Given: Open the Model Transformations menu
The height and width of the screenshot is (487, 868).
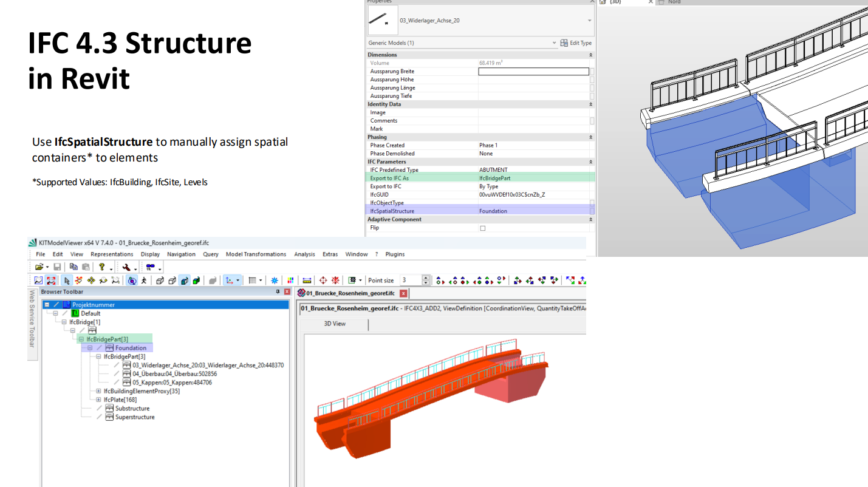Looking at the screenshot, I should point(256,254).
